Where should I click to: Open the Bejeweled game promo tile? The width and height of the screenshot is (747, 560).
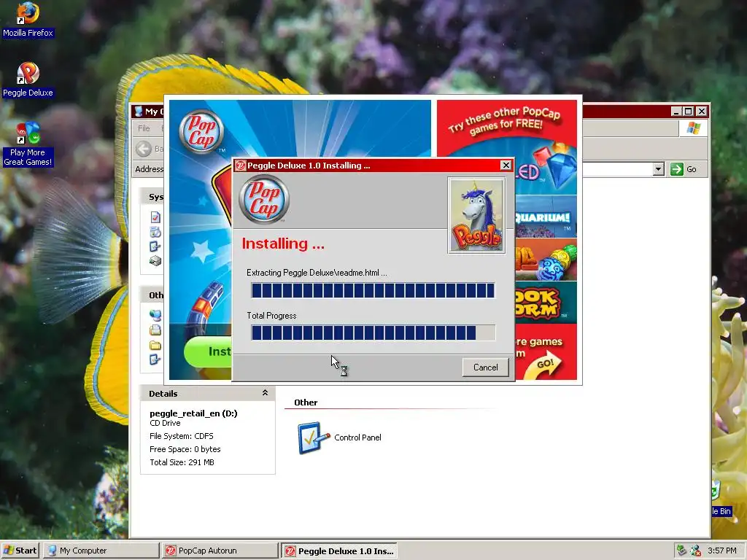546,168
